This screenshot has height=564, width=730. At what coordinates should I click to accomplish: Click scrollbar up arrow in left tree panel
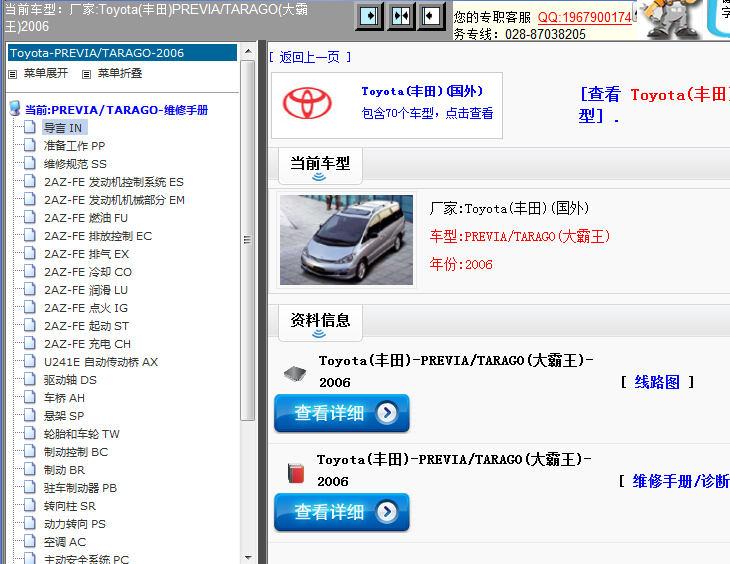(x=248, y=51)
